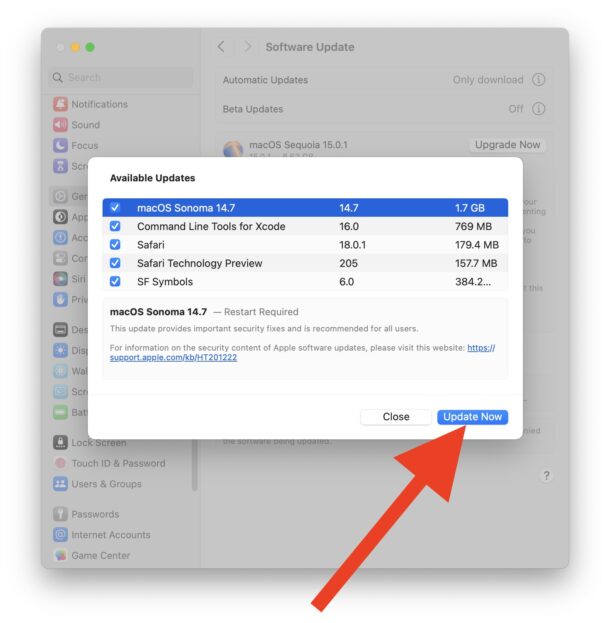Open Game Center icon
The image size is (610, 623).
coord(60,555)
